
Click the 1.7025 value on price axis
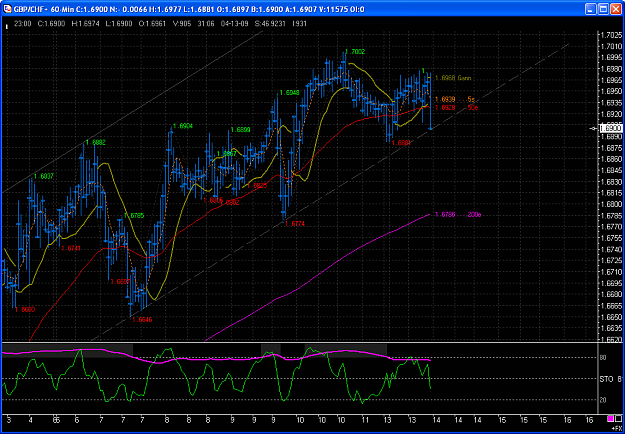[611, 35]
